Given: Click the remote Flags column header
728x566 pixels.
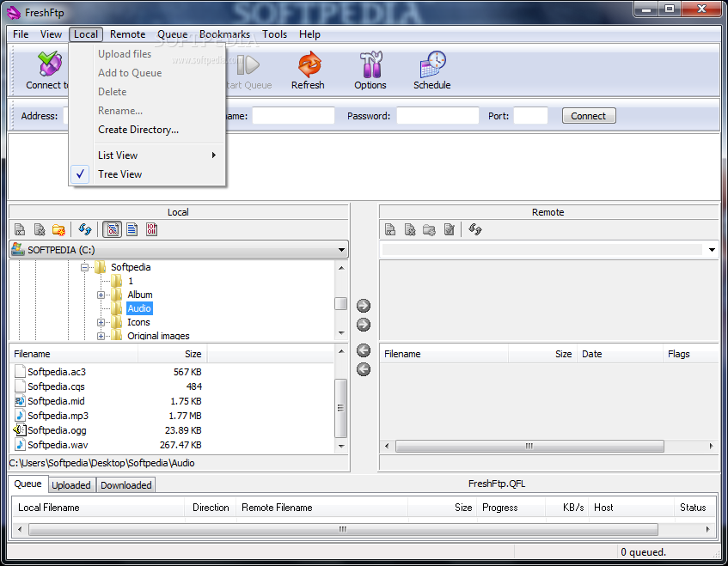Looking at the screenshot, I should (690, 354).
